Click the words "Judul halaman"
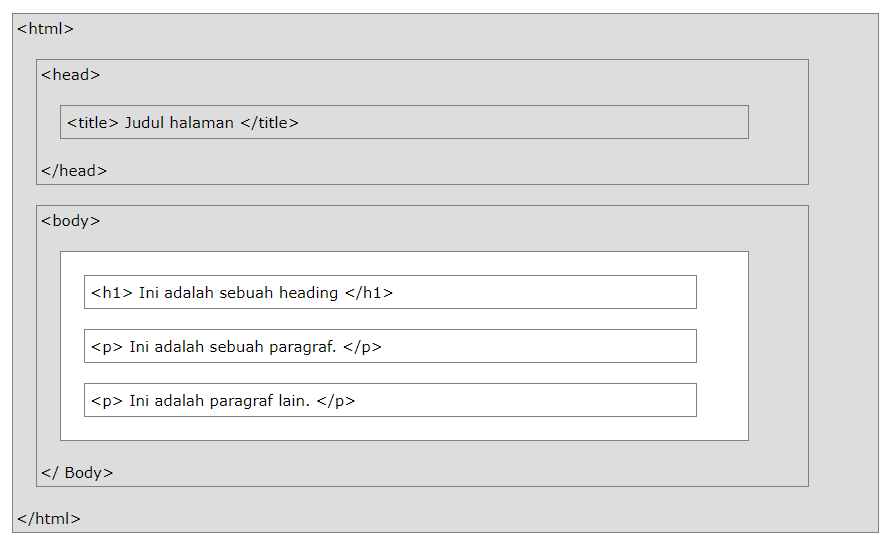Image resolution: width=889 pixels, height=544 pixels. click(179, 123)
